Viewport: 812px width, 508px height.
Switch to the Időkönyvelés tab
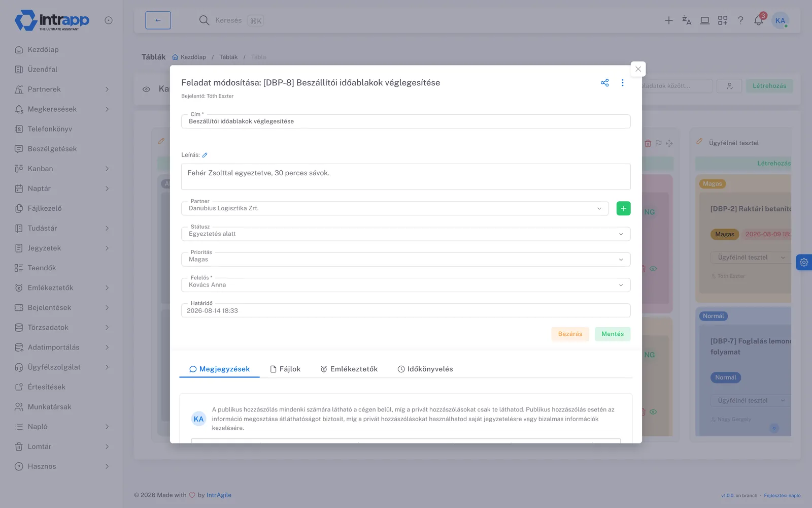425,369
